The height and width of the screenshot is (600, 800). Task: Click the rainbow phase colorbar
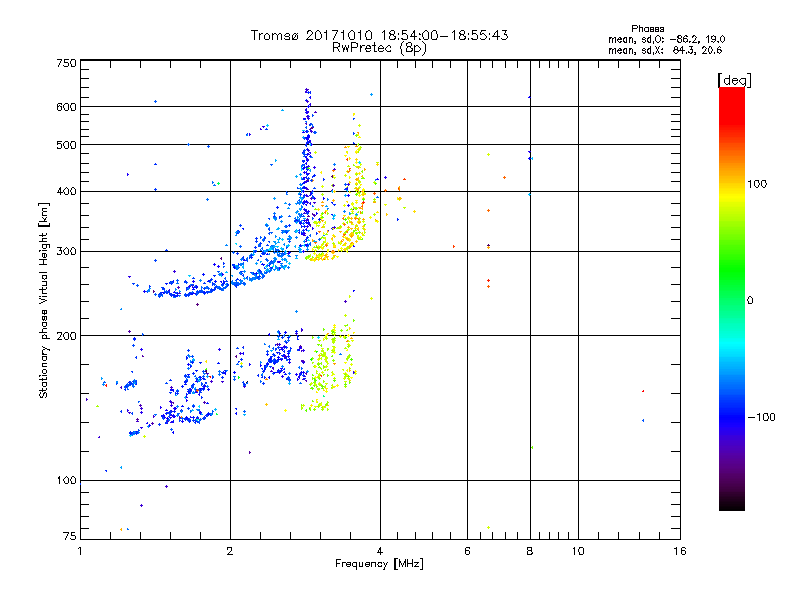click(732, 298)
